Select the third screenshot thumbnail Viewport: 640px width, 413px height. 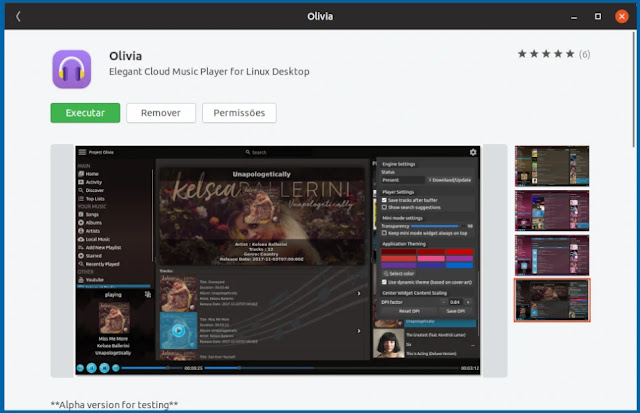pos(552,255)
